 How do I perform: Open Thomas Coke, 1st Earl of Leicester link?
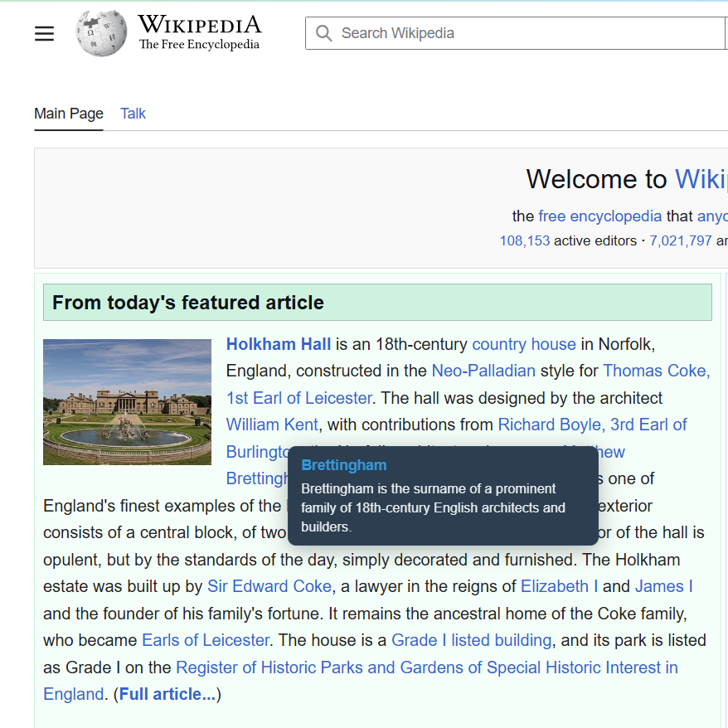[657, 371]
